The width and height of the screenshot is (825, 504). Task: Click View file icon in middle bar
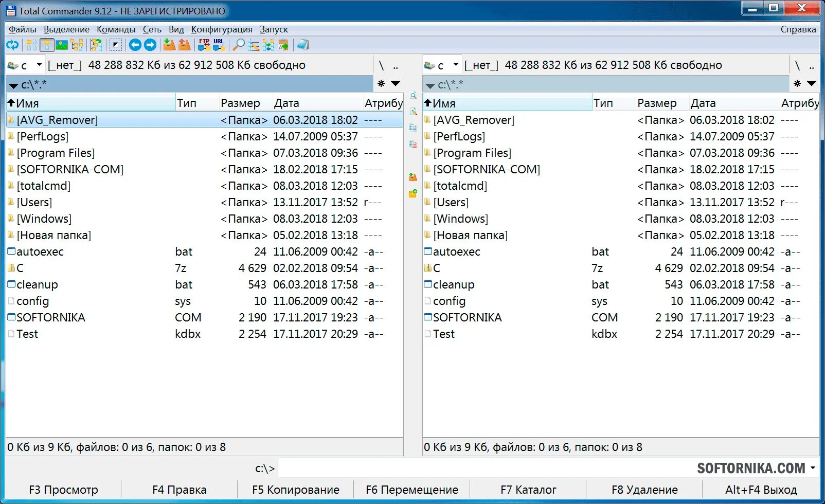pyautogui.click(x=413, y=96)
